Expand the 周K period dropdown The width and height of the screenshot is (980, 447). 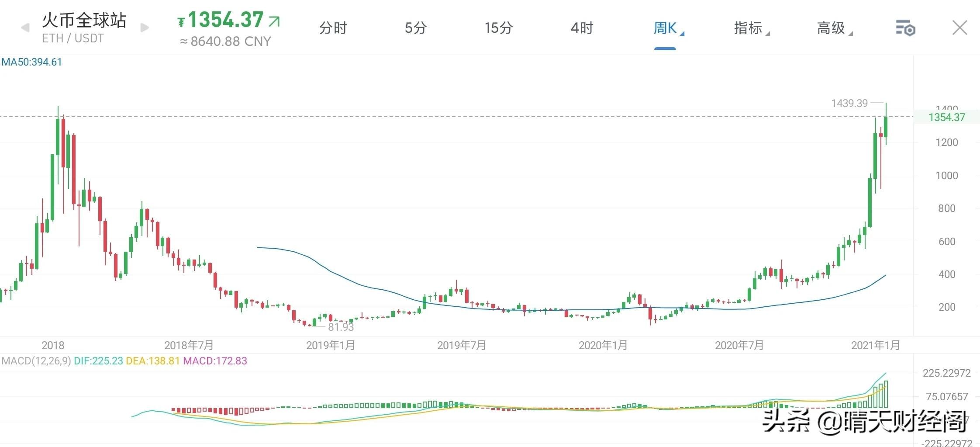667,28
